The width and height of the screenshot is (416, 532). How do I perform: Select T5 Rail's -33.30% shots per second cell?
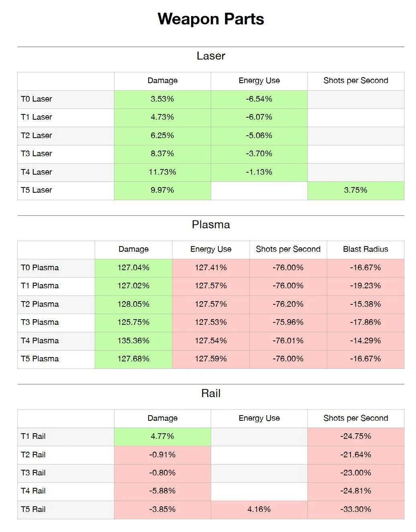[x=355, y=510]
